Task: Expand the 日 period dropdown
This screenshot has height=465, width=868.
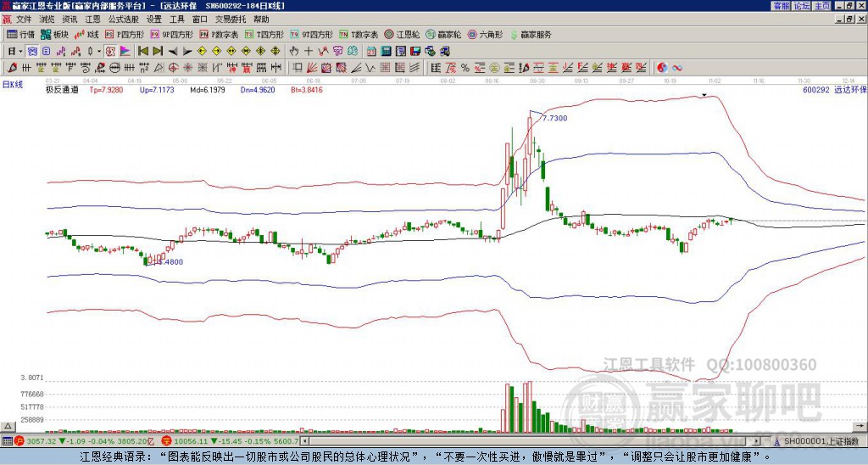Action: 21,52
